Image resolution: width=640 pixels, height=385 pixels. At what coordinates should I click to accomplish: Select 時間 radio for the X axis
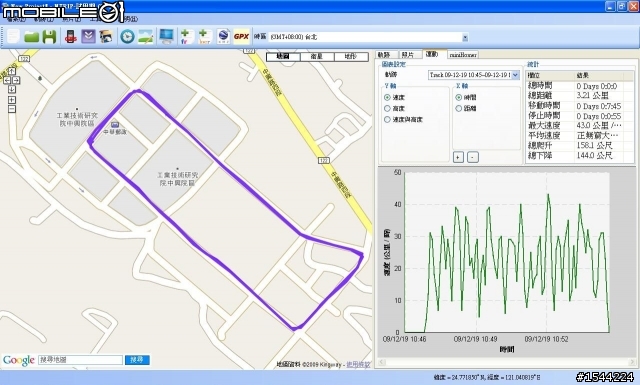point(459,97)
